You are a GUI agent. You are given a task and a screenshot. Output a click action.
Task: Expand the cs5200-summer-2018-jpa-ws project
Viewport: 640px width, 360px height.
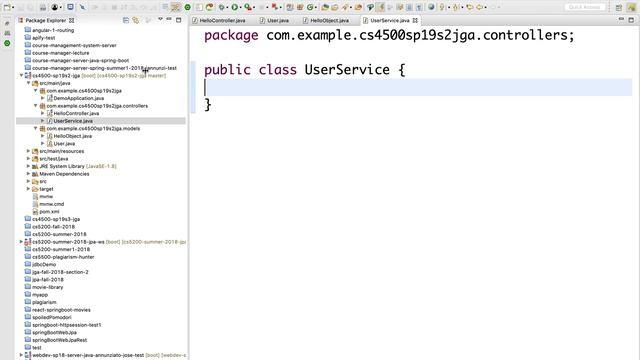21,242
